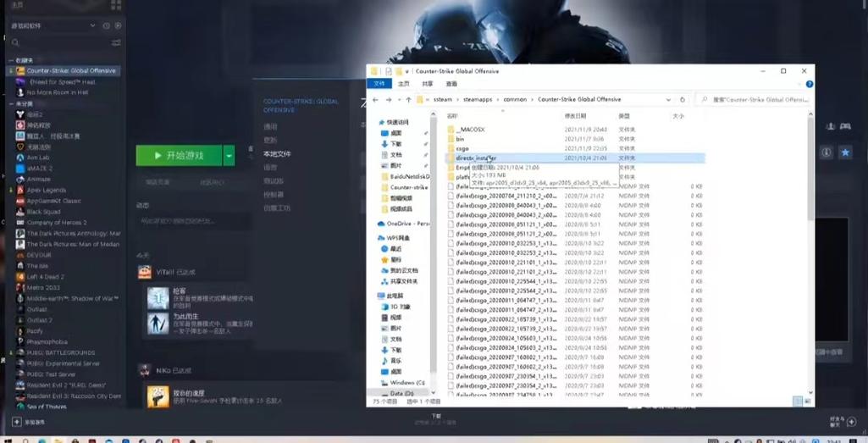Click the Aim Lab game icon in Steam
The image size is (868, 443).
point(20,158)
